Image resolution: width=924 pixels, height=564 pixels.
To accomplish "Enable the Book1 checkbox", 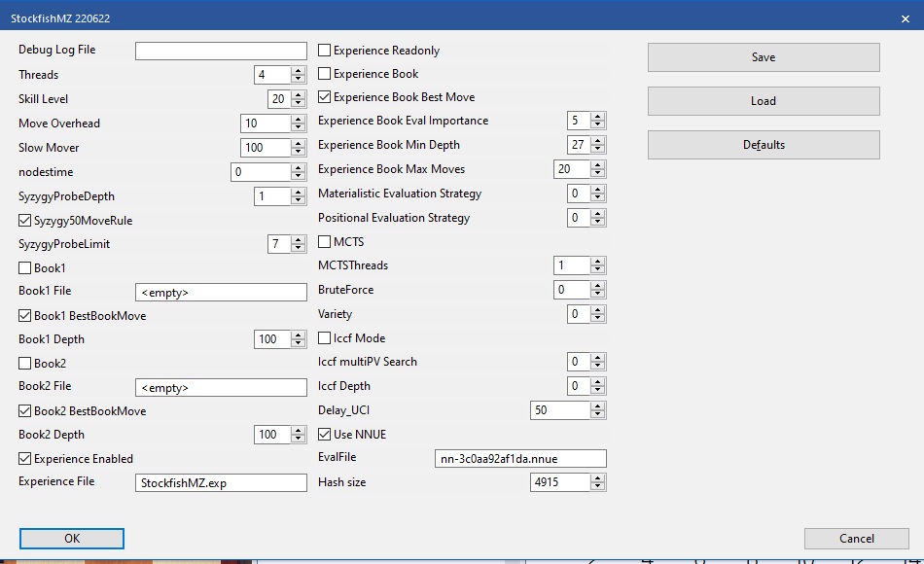I will pyautogui.click(x=24, y=268).
